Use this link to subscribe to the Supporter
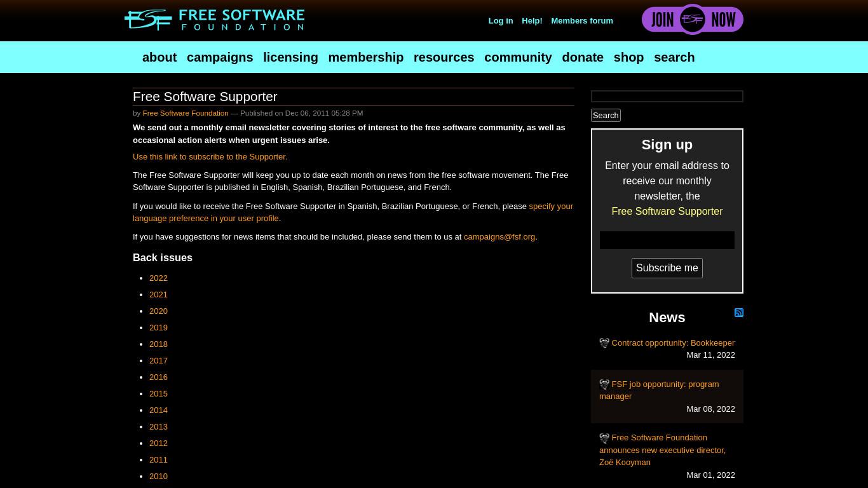 point(210,156)
